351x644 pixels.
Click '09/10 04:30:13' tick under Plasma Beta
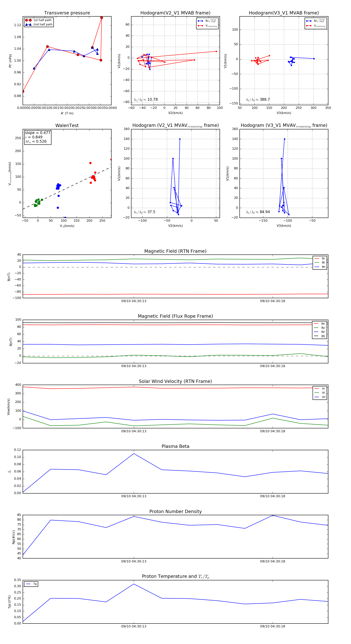tap(134, 496)
